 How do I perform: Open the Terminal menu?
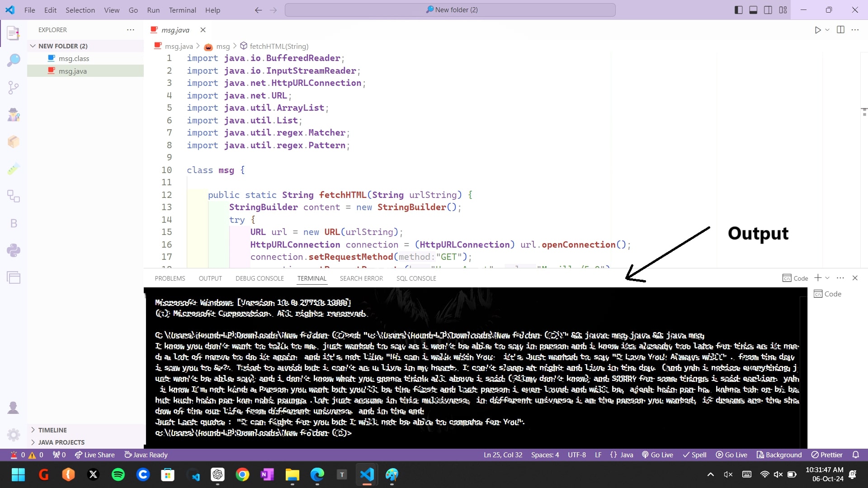coord(182,10)
